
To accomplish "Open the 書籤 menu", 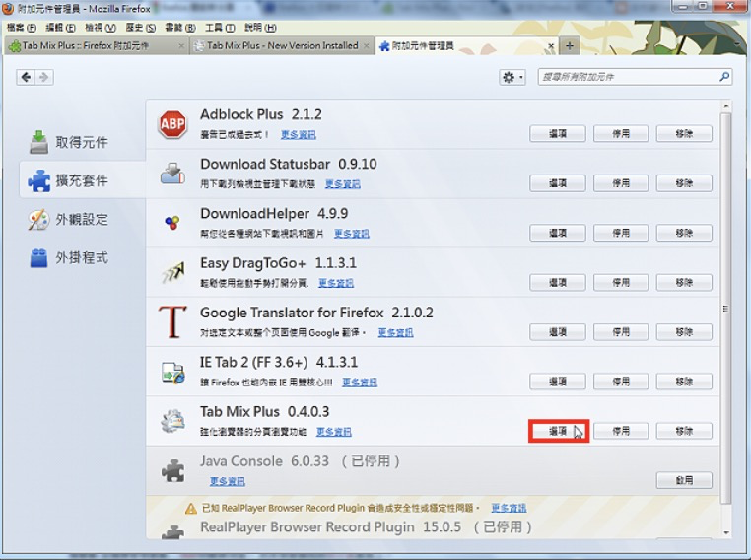I will click(180, 28).
